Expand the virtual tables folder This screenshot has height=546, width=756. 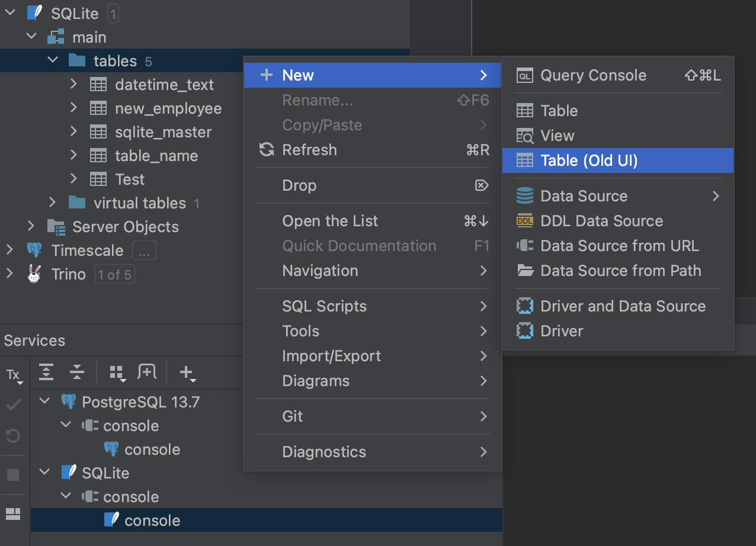(x=52, y=203)
